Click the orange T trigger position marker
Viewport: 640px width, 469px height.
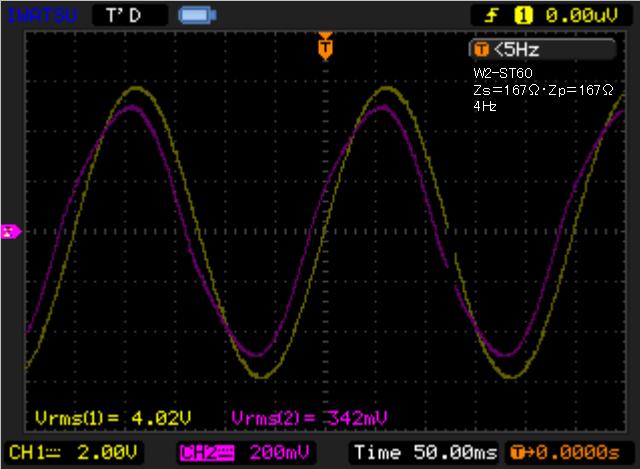[324, 45]
